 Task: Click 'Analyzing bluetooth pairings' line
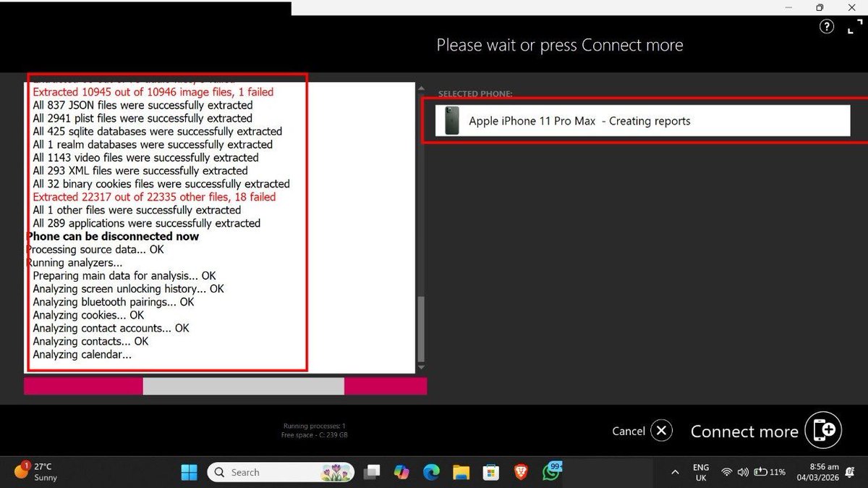click(x=114, y=302)
